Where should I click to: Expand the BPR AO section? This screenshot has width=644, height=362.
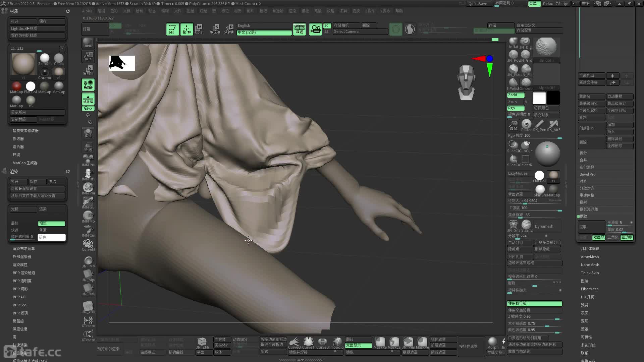(19, 297)
